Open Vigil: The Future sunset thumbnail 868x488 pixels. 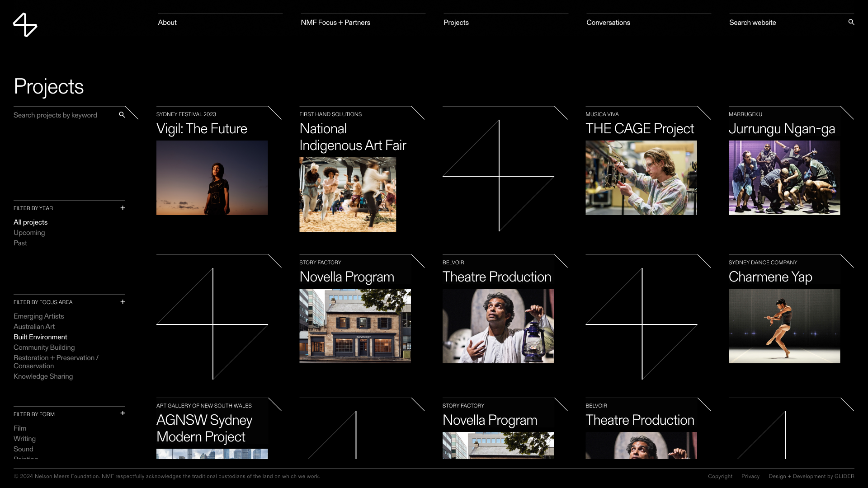point(212,178)
